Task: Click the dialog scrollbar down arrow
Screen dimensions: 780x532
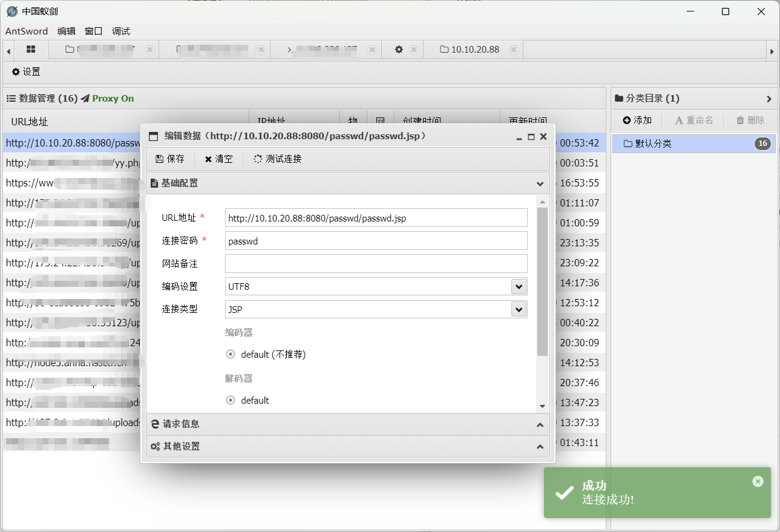Action: coord(542,406)
